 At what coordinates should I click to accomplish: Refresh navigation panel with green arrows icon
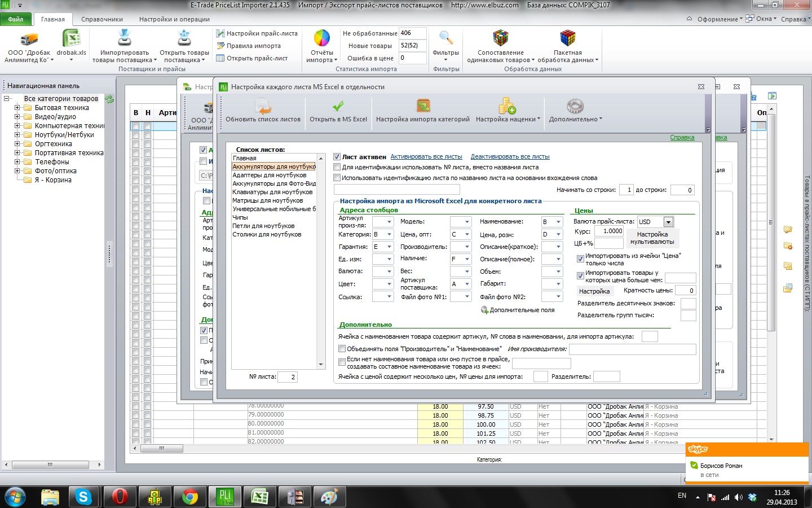[109, 99]
